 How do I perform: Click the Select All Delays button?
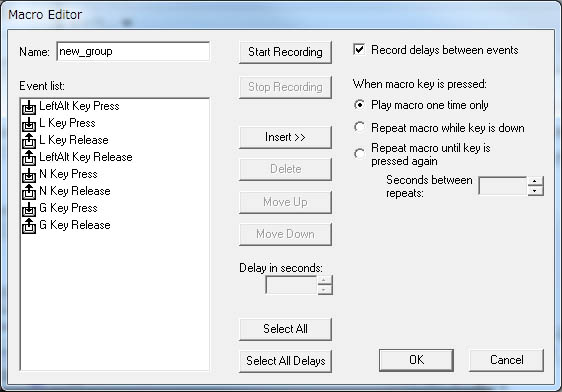click(285, 361)
